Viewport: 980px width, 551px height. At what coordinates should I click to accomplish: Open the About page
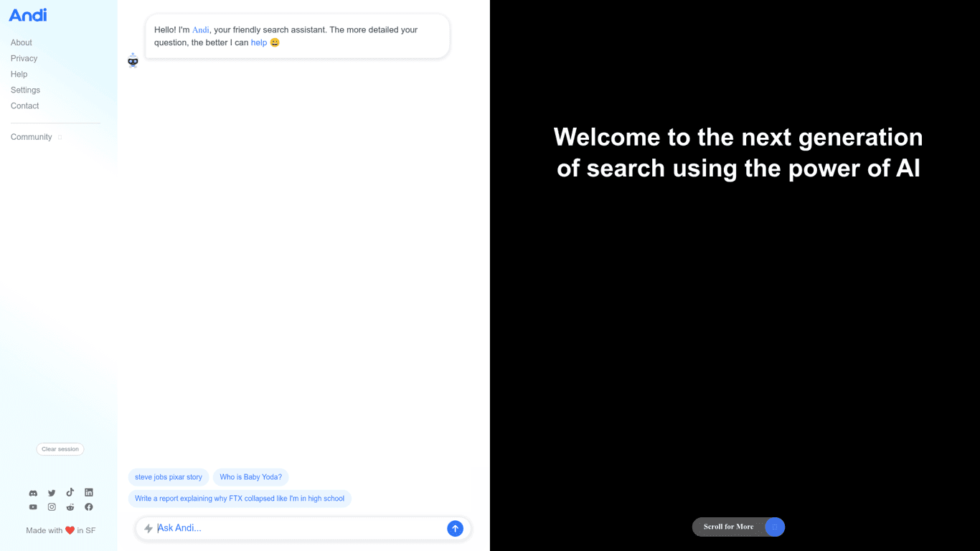pyautogui.click(x=22, y=43)
